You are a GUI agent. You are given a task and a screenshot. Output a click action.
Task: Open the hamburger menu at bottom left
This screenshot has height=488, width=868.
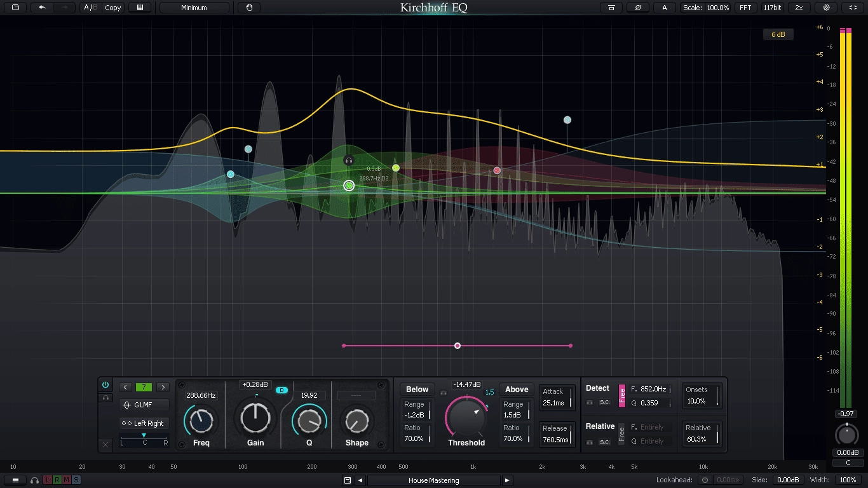coord(16,480)
